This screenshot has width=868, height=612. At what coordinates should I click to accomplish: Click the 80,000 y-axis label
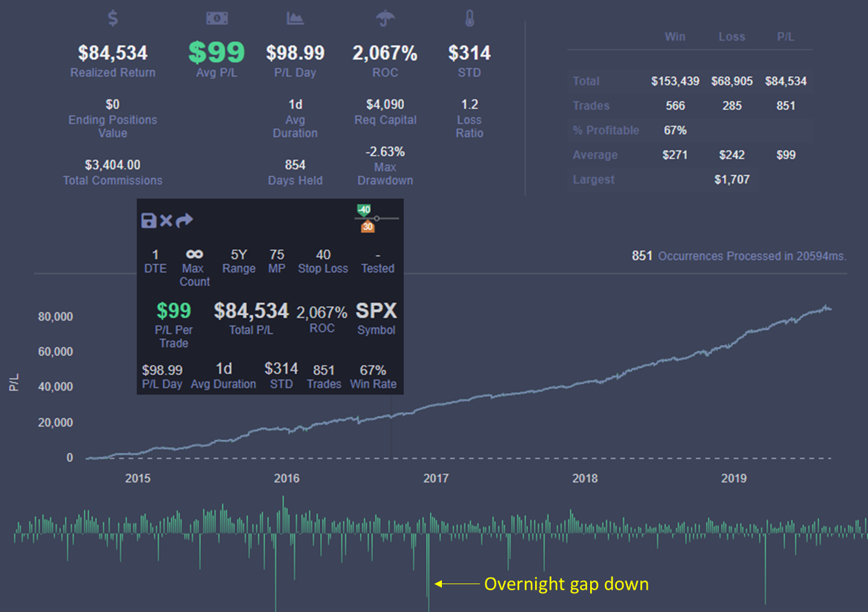55,317
